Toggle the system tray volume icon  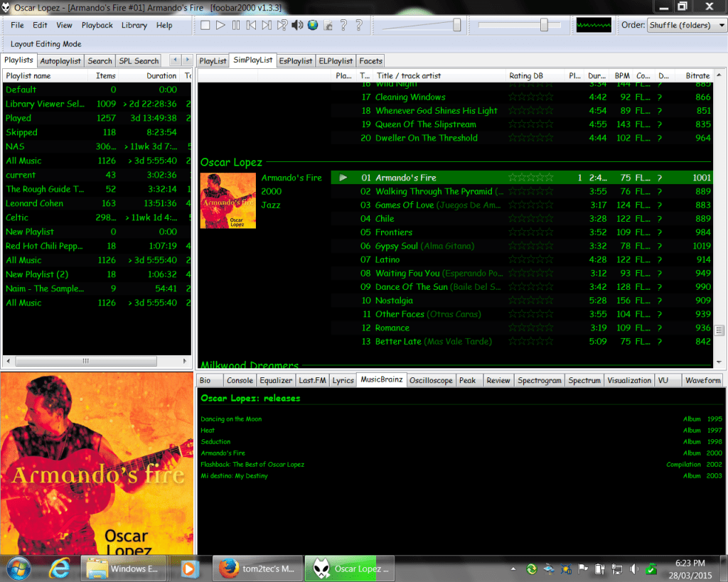pyautogui.click(x=633, y=568)
